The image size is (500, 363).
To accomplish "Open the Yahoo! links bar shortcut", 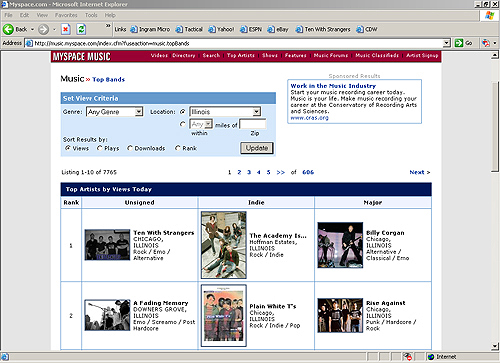I will [221, 29].
